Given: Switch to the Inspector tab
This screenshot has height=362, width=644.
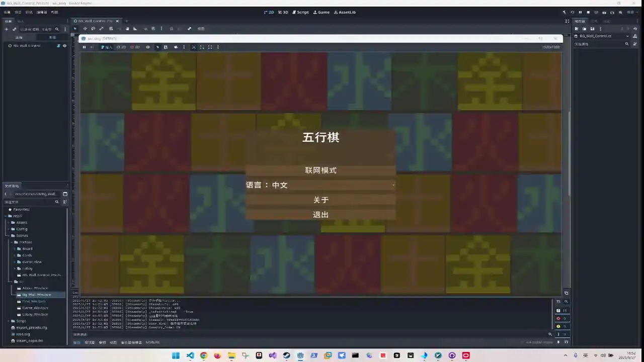Looking at the screenshot, I should [x=580, y=21].
